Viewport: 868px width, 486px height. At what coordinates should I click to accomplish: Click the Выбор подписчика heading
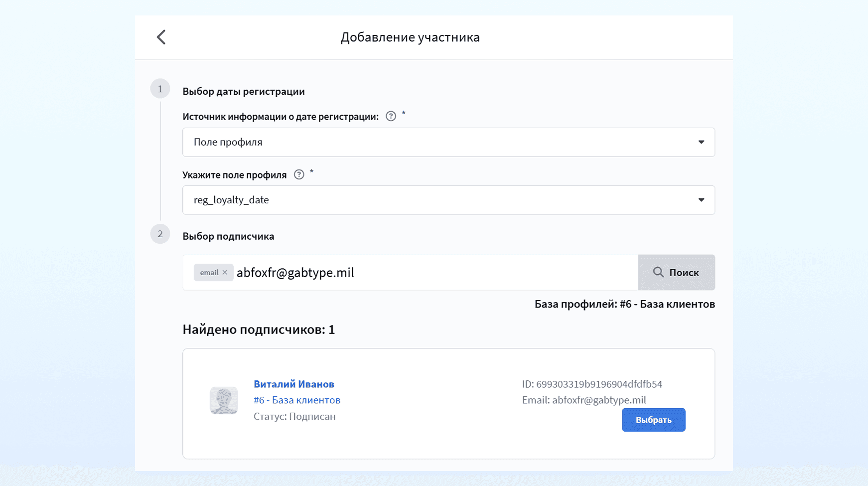point(228,236)
